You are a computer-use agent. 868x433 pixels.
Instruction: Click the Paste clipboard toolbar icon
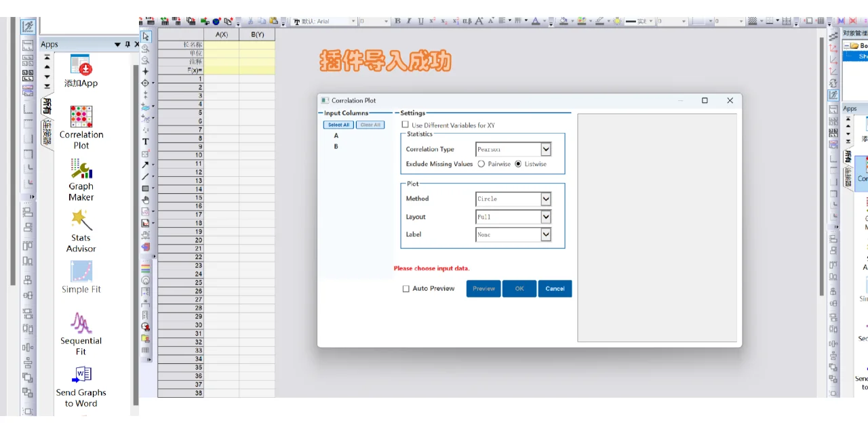pyautogui.click(x=273, y=21)
